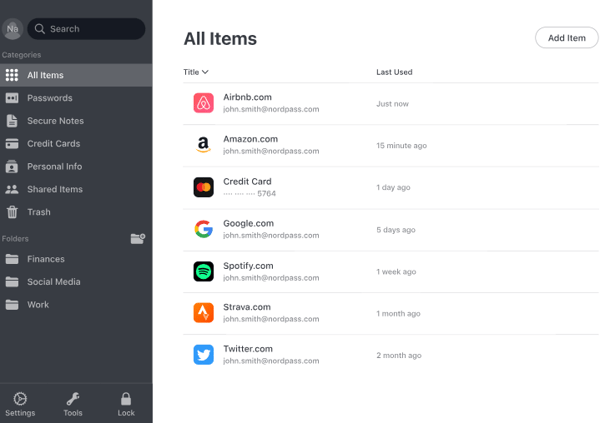Click the Search input field

tap(90, 29)
